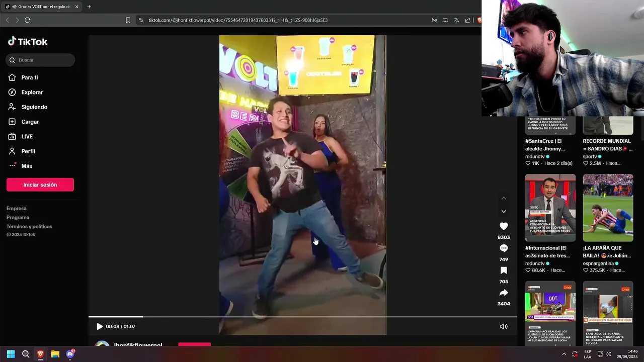Open comments via the speech bubble icon
The image size is (644, 362).
coord(504,248)
